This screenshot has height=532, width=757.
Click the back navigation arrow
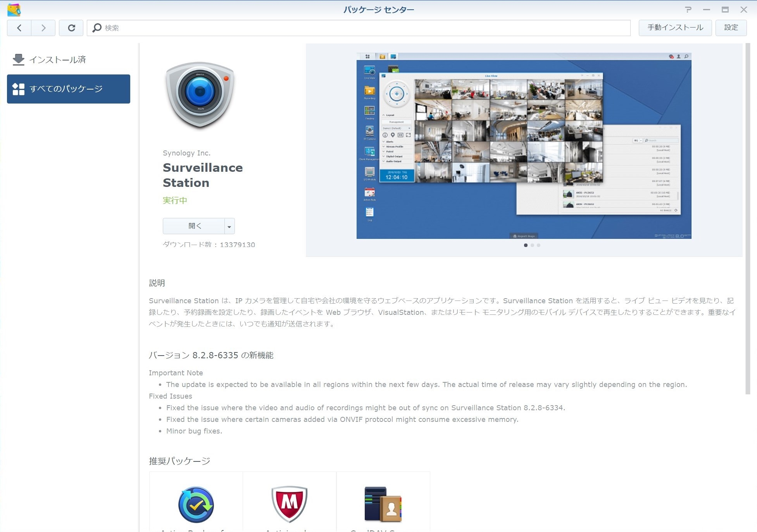[19, 28]
